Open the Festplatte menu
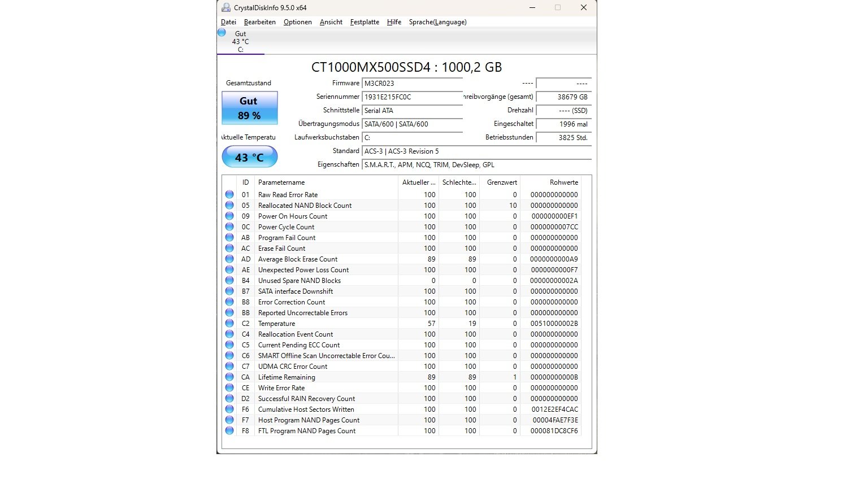 [364, 22]
